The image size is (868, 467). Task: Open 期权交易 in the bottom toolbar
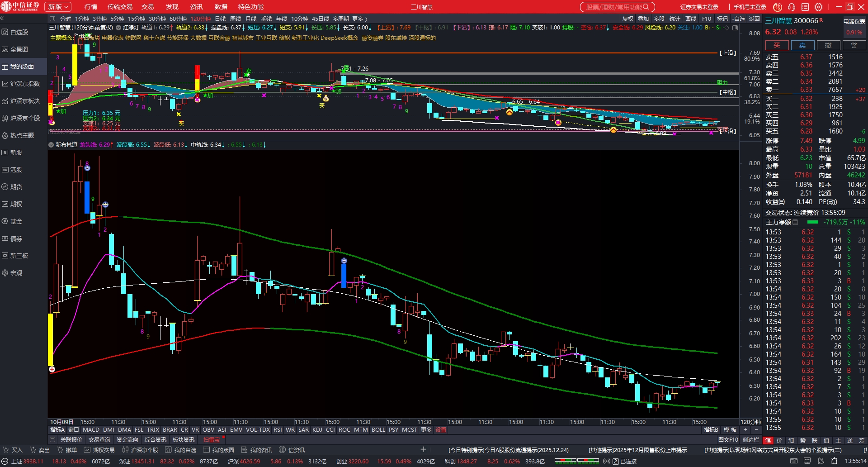tap(99, 450)
